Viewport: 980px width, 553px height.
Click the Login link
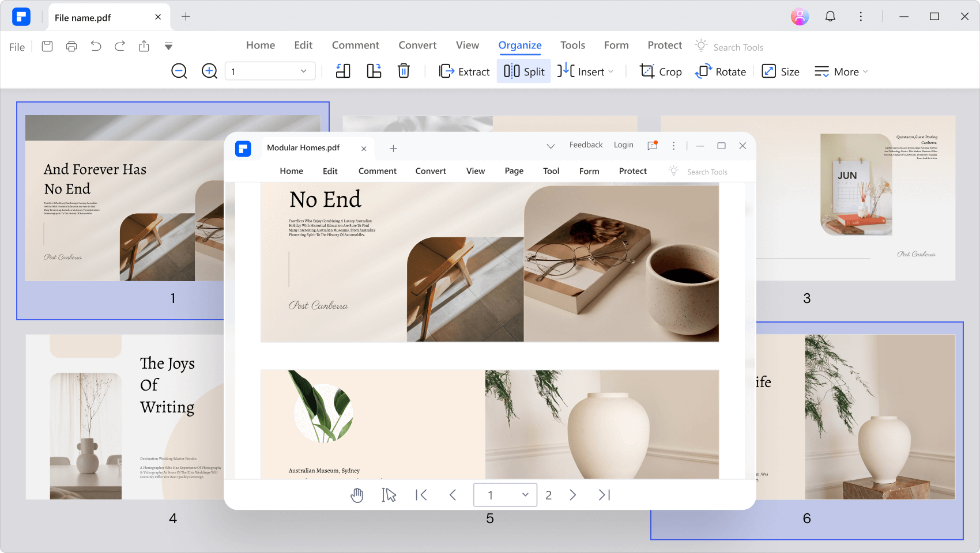(623, 145)
